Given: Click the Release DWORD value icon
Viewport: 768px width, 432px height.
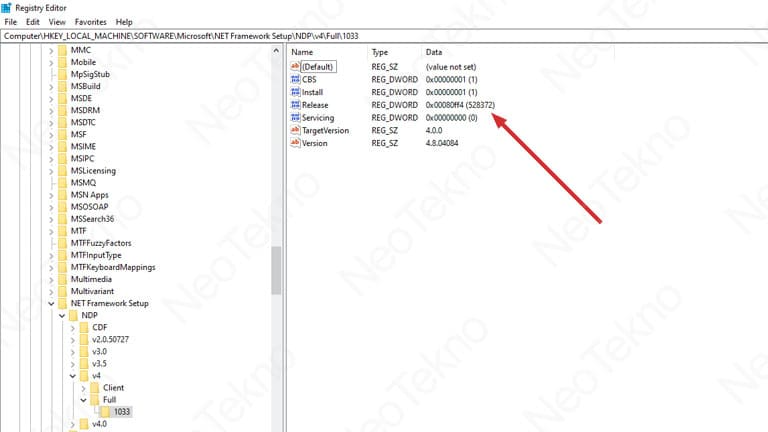Looking at the screenshot, I should tap(295, 105).
